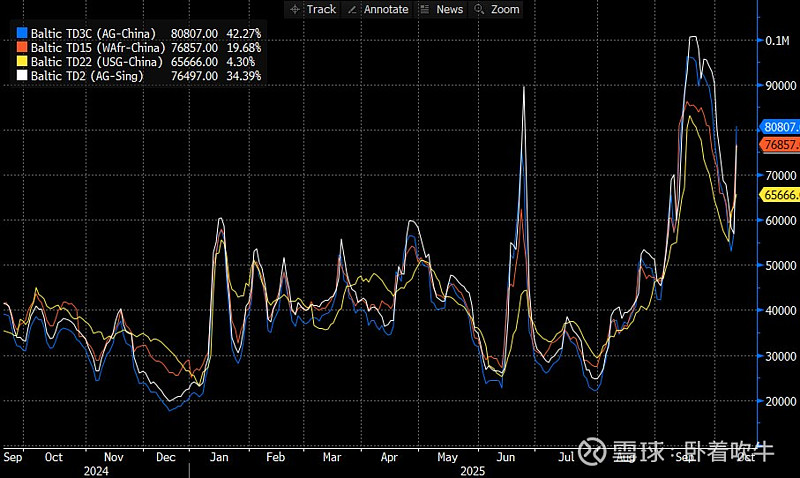Viewport: 800px width, 478px height.
Task: Activate the Track button label
Action: click(321, 9)
